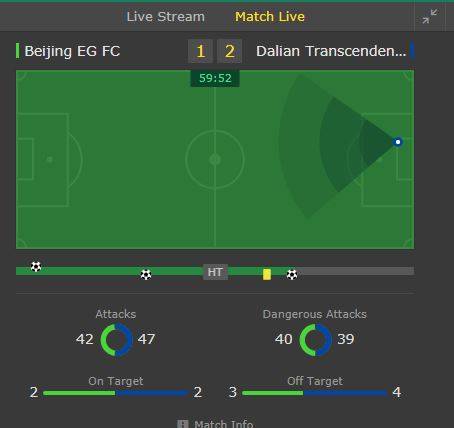Click the Dalian score box showing 2
Viewport: 454px width, 428px height.
(229, 51)
